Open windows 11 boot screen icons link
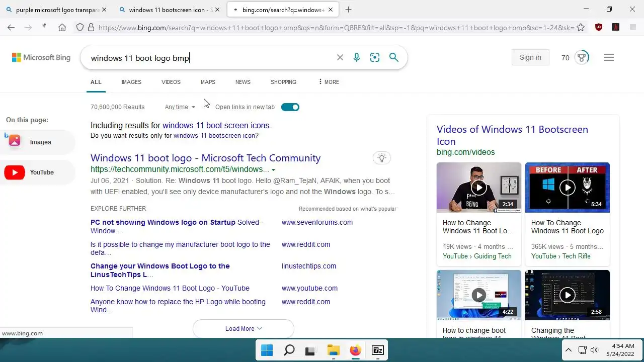This screenshot has width=644, height=362. 216,125
